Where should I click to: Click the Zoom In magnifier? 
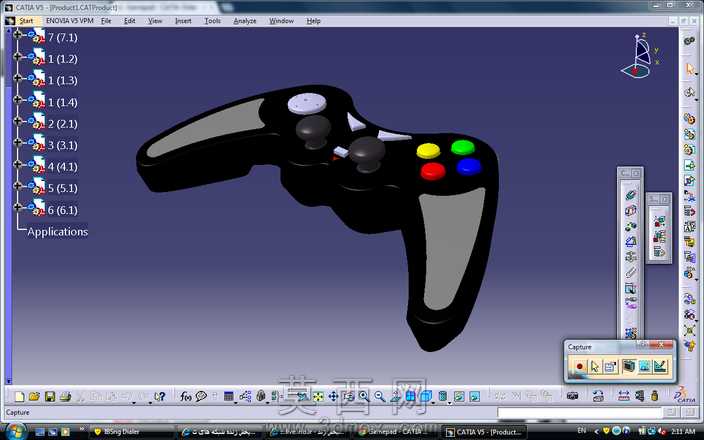click(x=364, y=396)
